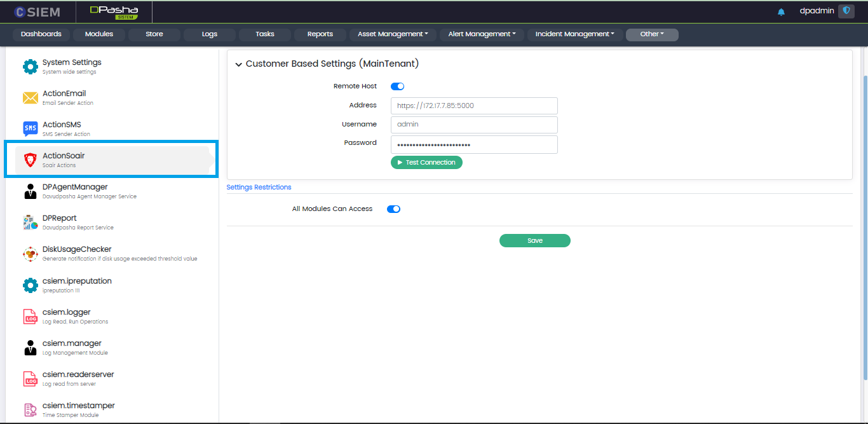This screenshot has height=424, width=868.
Task: Click the notification bell icon
Action: (781, 12)
